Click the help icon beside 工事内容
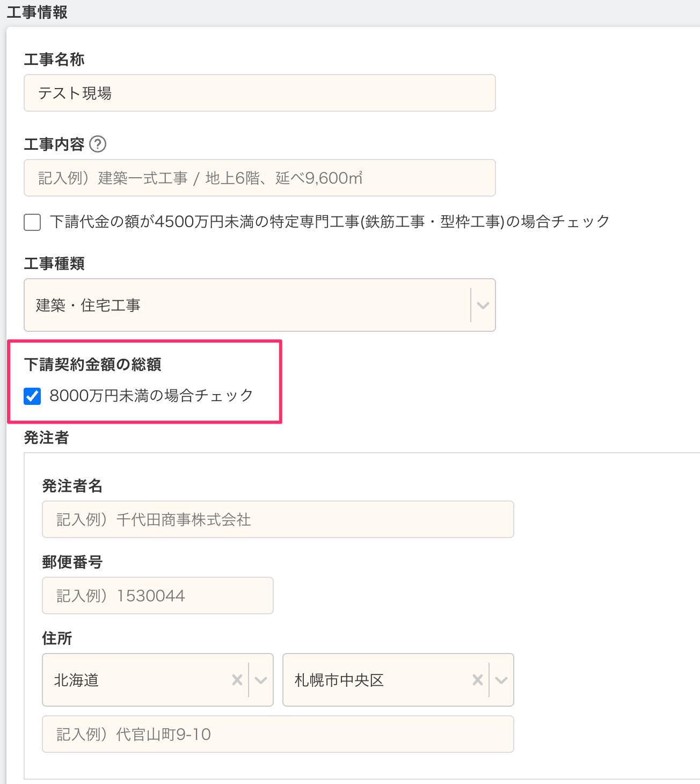 click(x=98, y=144)
